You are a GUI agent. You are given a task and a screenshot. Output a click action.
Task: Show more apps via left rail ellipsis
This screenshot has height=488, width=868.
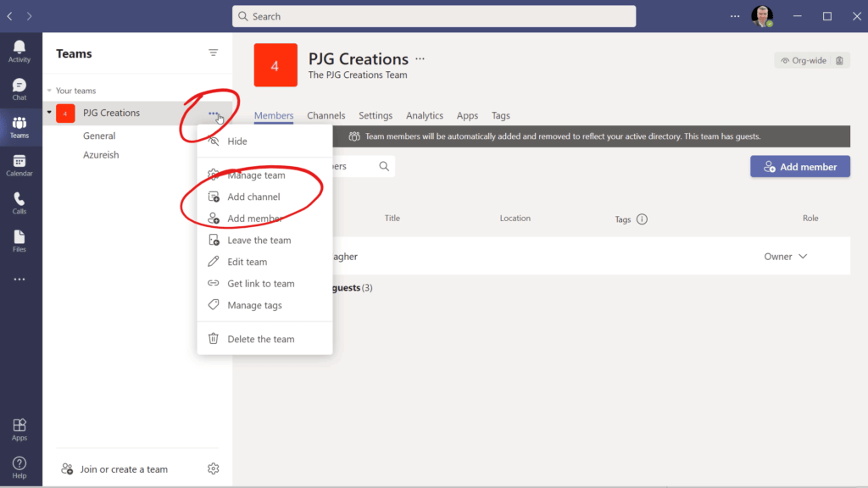pyautogui.click(x=19, y=280)
